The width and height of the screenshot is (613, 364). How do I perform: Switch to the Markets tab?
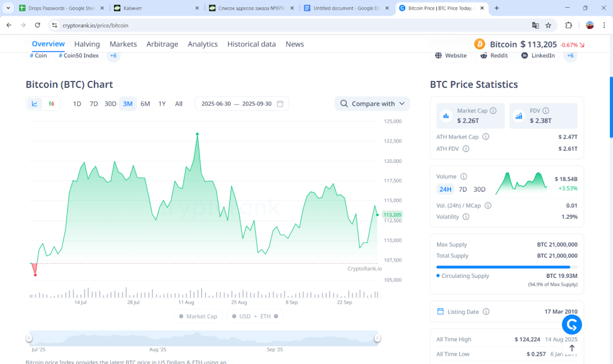[123, 44]
